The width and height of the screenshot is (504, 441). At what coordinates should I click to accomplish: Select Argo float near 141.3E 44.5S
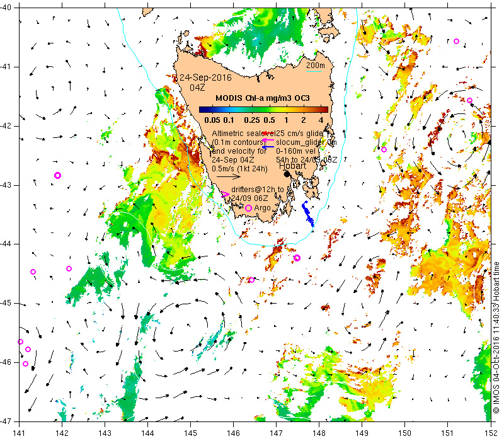(x=33, y=272)
